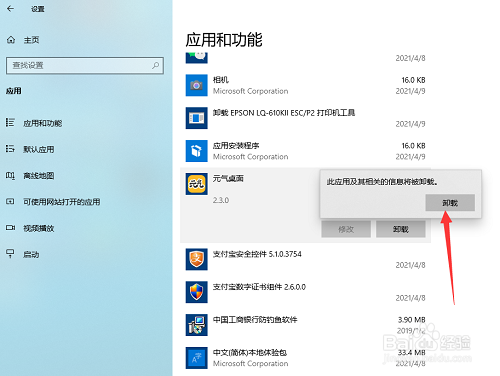The height and width of the screenshot is (376, 500).
Task: Go to 主页 home
Action: [x=31, y=40]
